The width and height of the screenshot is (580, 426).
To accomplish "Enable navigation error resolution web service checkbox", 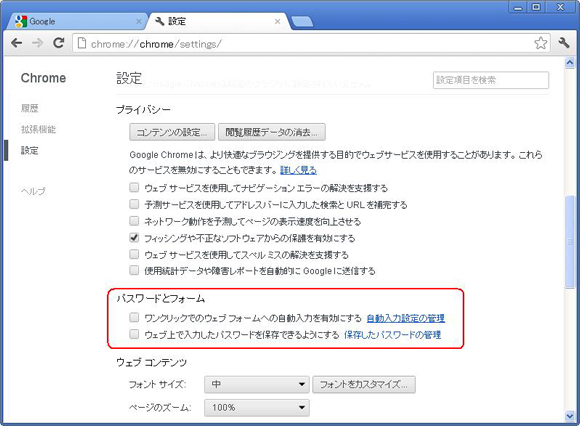I will point(134,187).
